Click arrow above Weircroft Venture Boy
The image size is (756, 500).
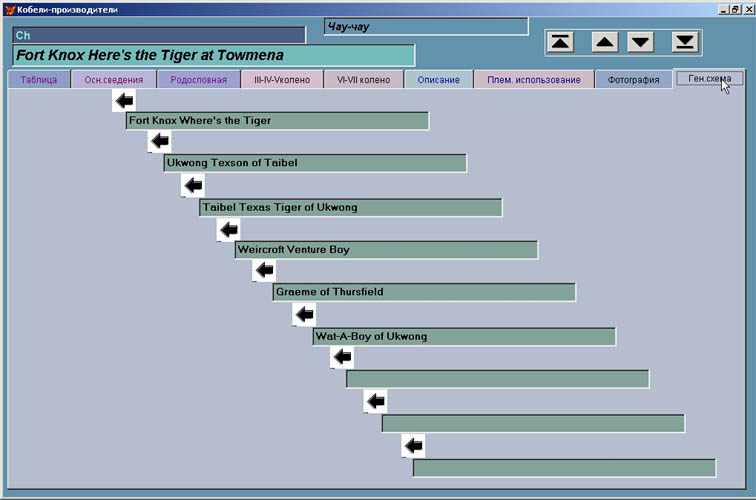[229, 230]
